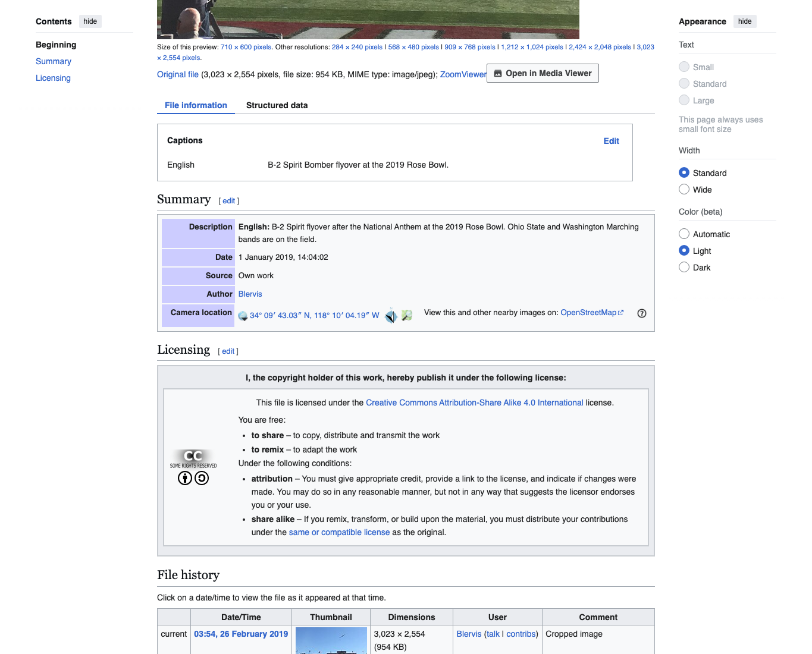The height and width of the screenshot is (654, 812).
Task: Click the globe icon beside camera coordinates
Action: coord(243,316)
